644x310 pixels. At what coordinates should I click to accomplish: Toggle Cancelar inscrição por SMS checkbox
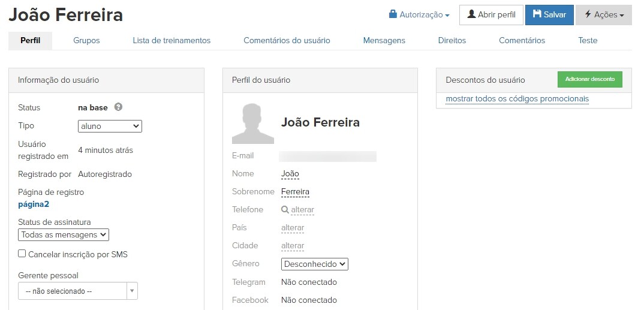tap(22, 254)
